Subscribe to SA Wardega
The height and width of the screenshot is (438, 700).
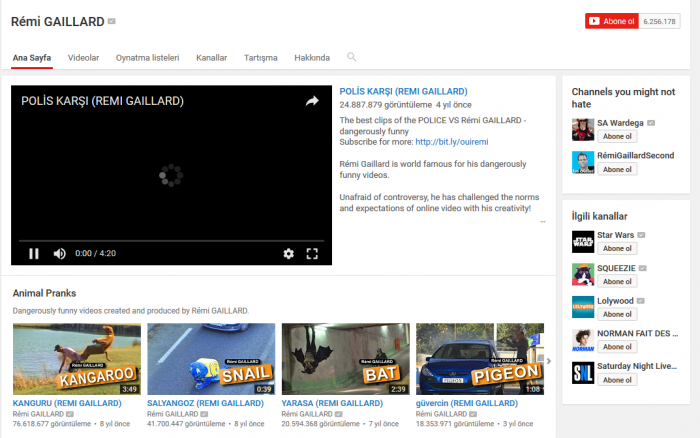click(617, 136)
